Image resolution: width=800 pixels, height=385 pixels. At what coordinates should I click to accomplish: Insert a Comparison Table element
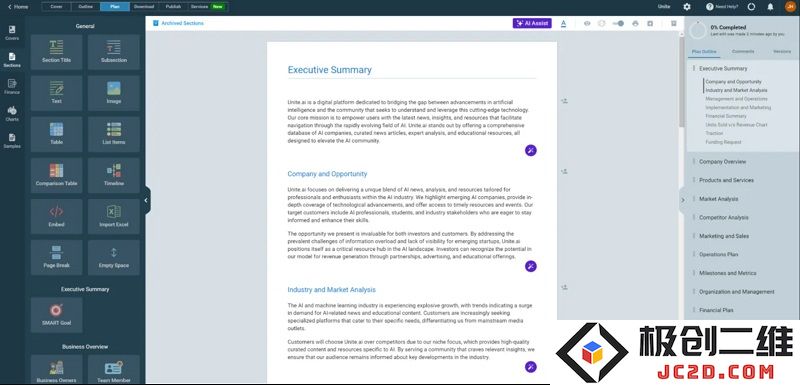[56, 175]
